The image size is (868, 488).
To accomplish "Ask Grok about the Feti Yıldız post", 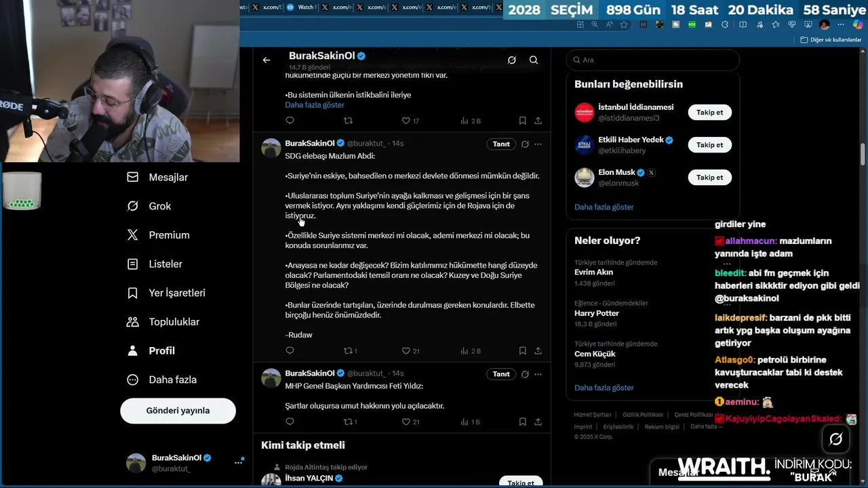I will pyautogui.click(x=525, y=374).
